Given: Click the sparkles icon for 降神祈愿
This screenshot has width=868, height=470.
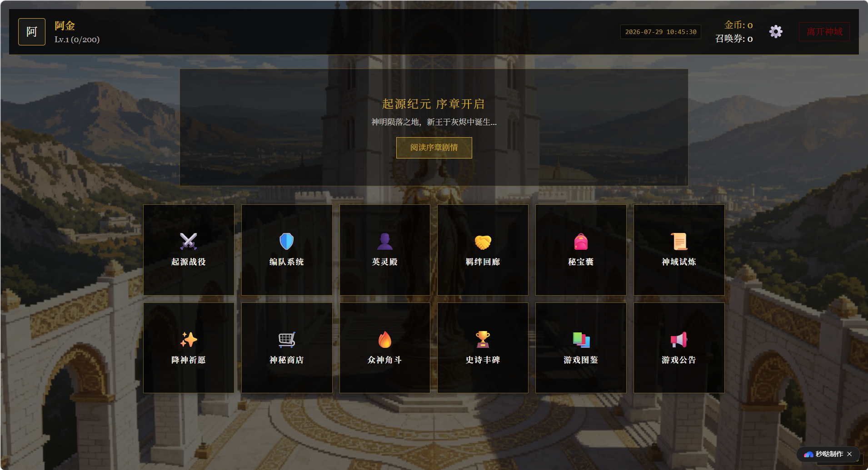Looking at the screenshot, I should [x=188, y=340].
